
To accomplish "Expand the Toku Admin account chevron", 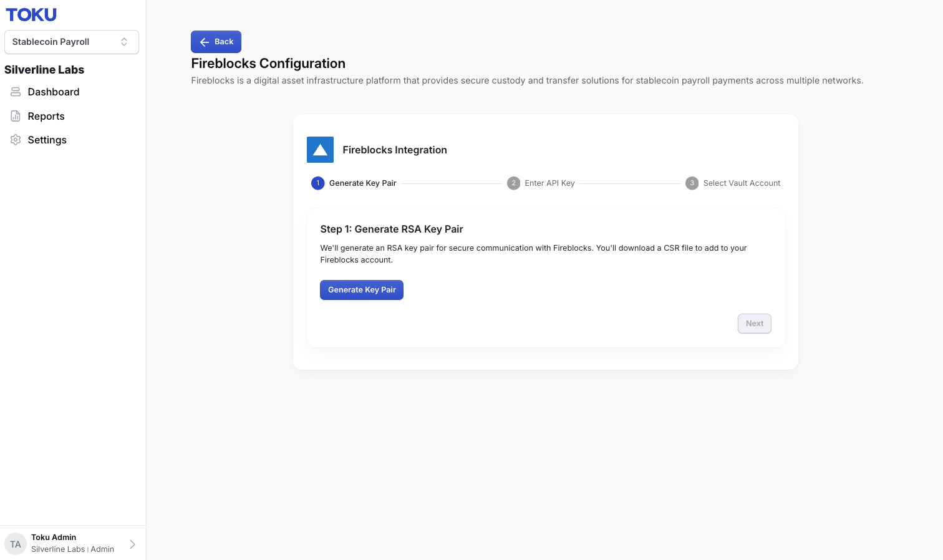I will (132, 544).
